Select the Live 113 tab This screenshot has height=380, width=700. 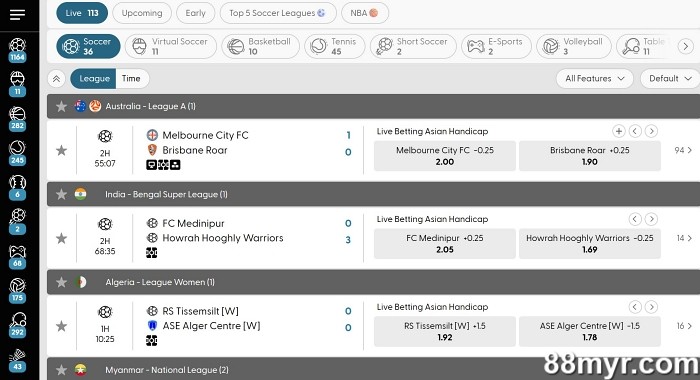click(x=82, y=13)
